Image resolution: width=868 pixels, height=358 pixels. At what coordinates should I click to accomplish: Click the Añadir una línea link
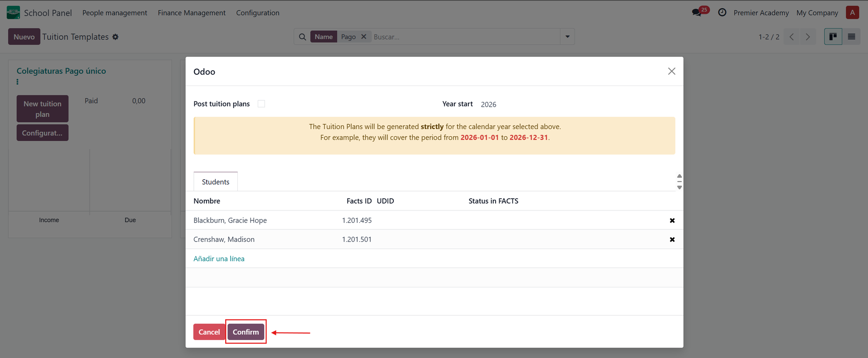(x=219, y=259)
